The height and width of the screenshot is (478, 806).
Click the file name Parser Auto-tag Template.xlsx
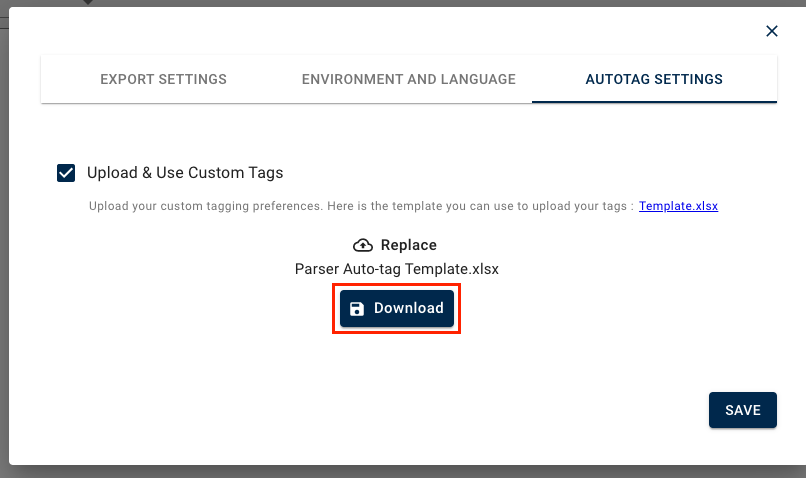pos(397,269)
